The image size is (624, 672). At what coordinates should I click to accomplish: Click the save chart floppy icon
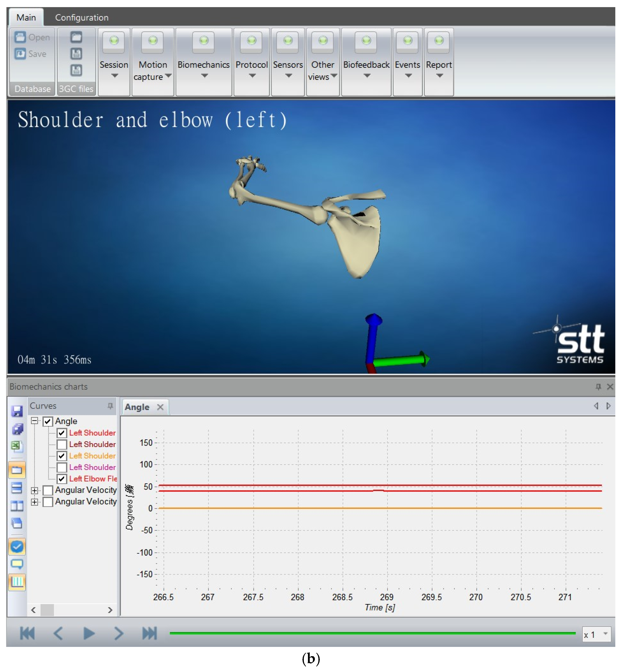pos(17,411)
